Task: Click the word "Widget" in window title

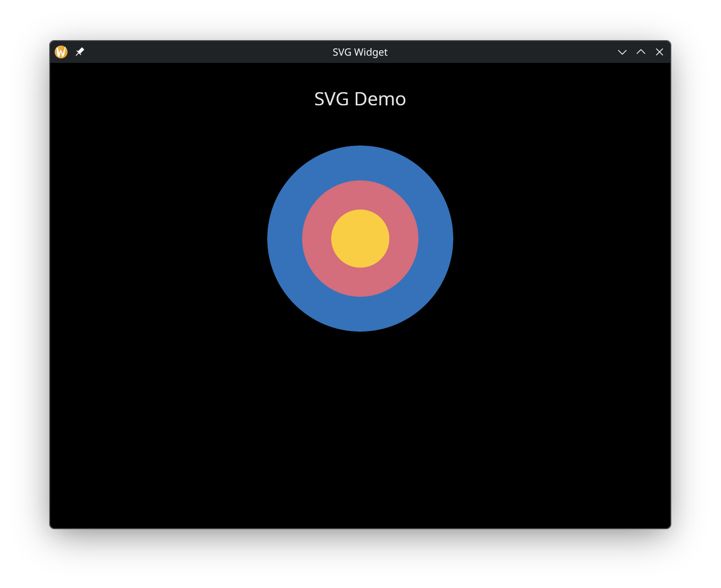Action: tap(371, 52)
